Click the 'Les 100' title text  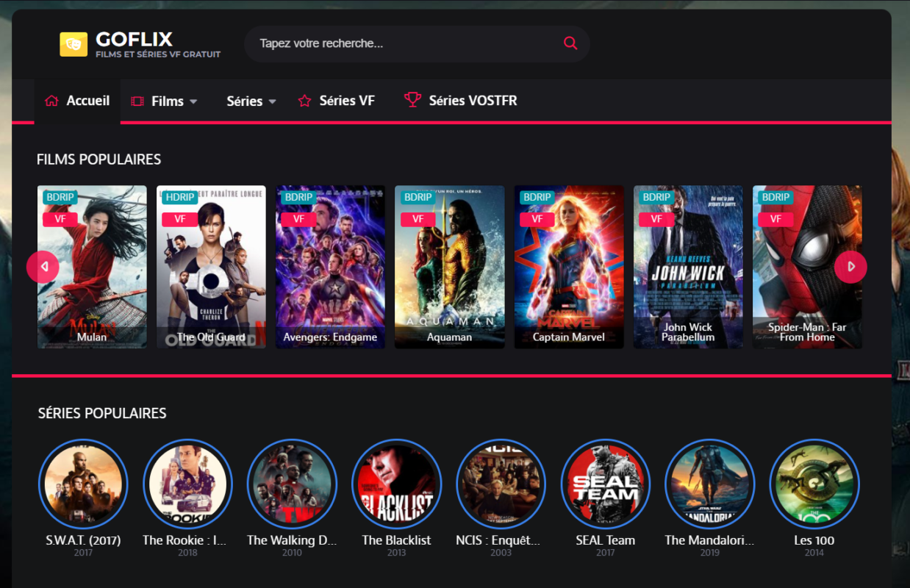click(x=814, y=540)
